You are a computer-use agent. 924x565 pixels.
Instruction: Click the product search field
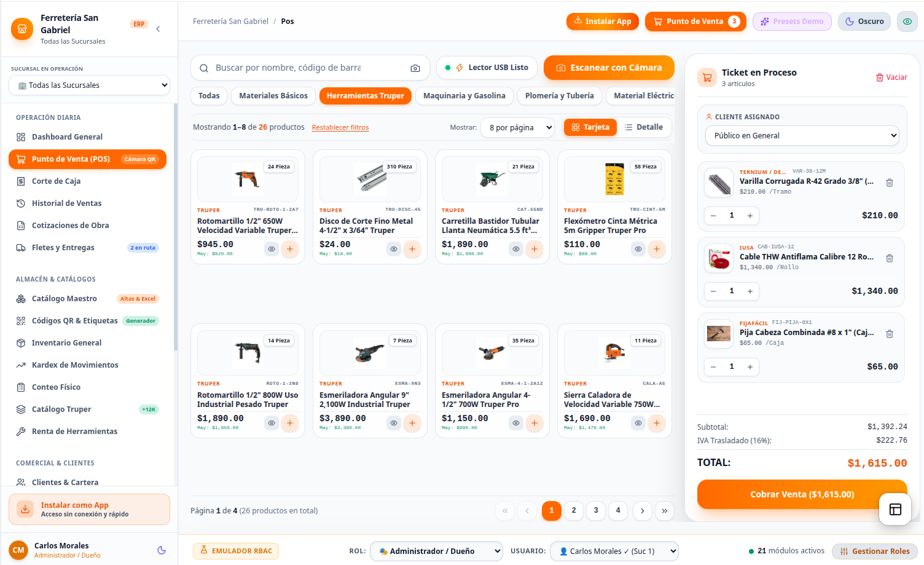tap(310, 68)
